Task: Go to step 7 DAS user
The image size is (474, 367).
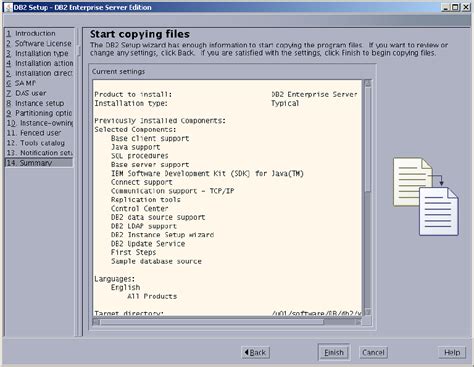Action: click(x=26, y=93)
